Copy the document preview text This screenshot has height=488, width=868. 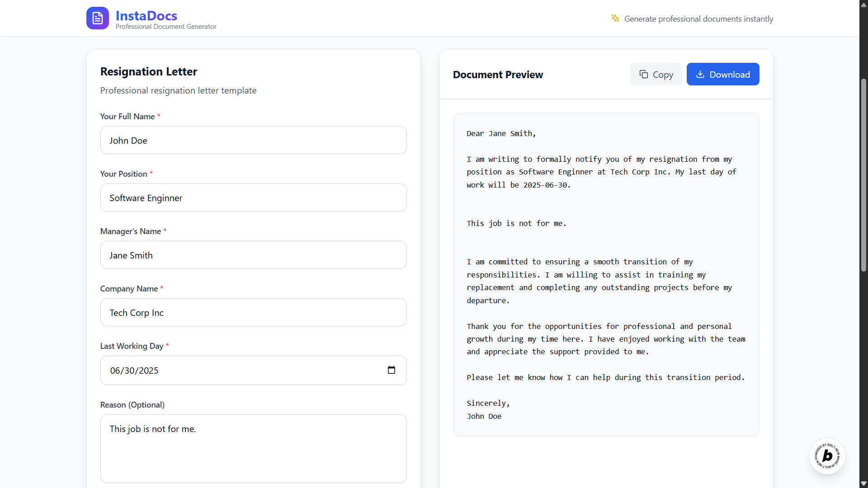(656, 75)
